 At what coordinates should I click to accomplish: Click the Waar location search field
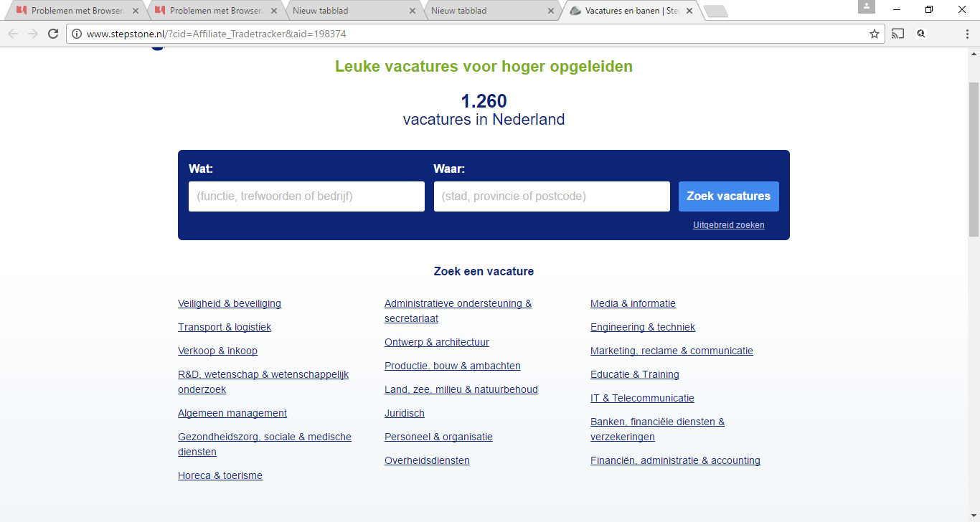(x=552, y=196)
